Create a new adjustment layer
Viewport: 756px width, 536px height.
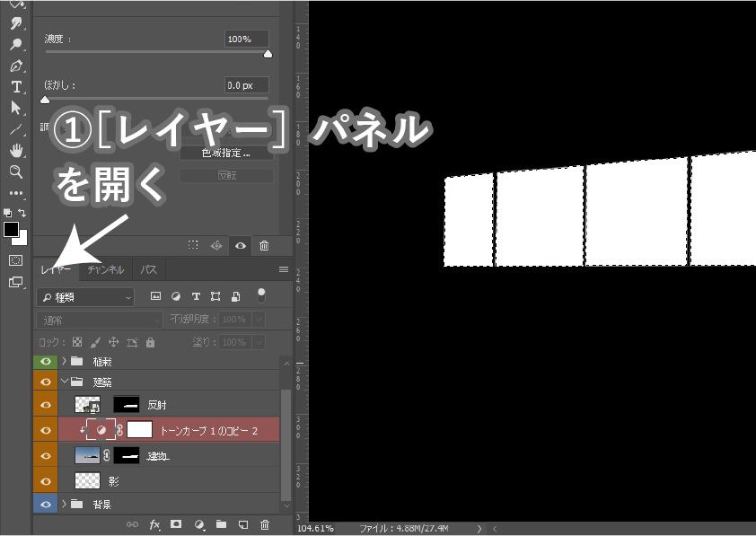pos(198,524)
